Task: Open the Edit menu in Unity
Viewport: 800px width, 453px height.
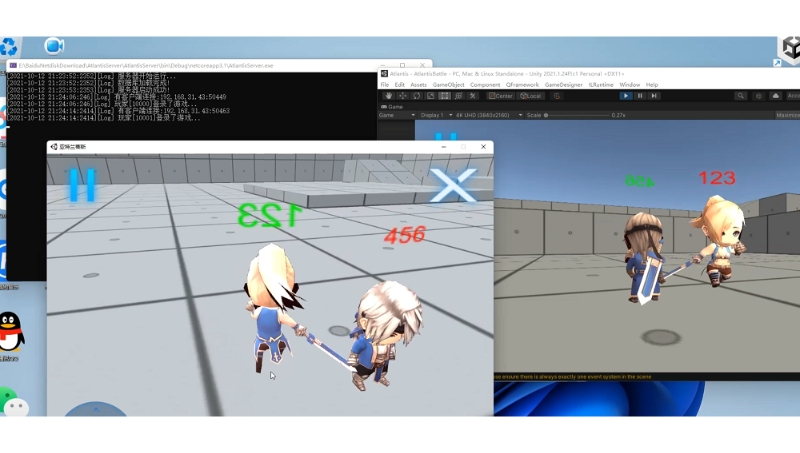Action: click(x=399, y=85)
